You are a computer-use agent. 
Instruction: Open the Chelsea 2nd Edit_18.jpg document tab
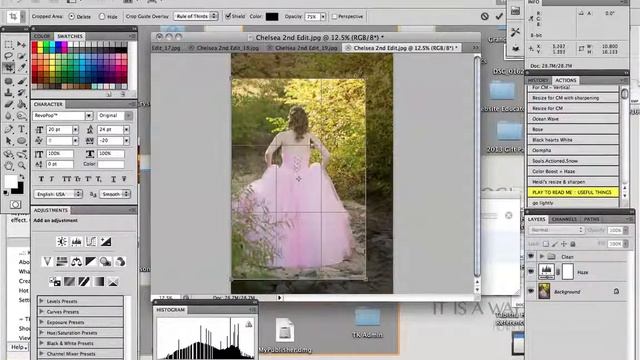pyautogui.click(x=227, y=48)
